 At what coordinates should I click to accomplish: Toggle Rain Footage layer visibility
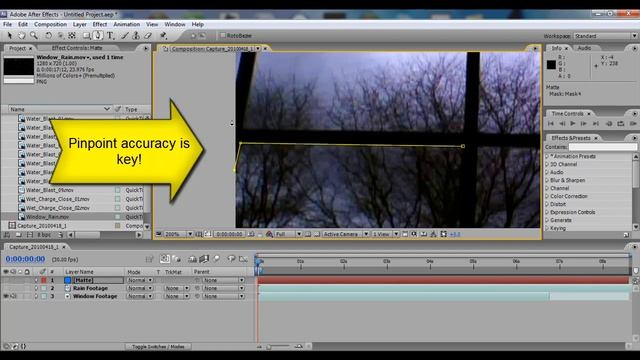coord(6,288)
